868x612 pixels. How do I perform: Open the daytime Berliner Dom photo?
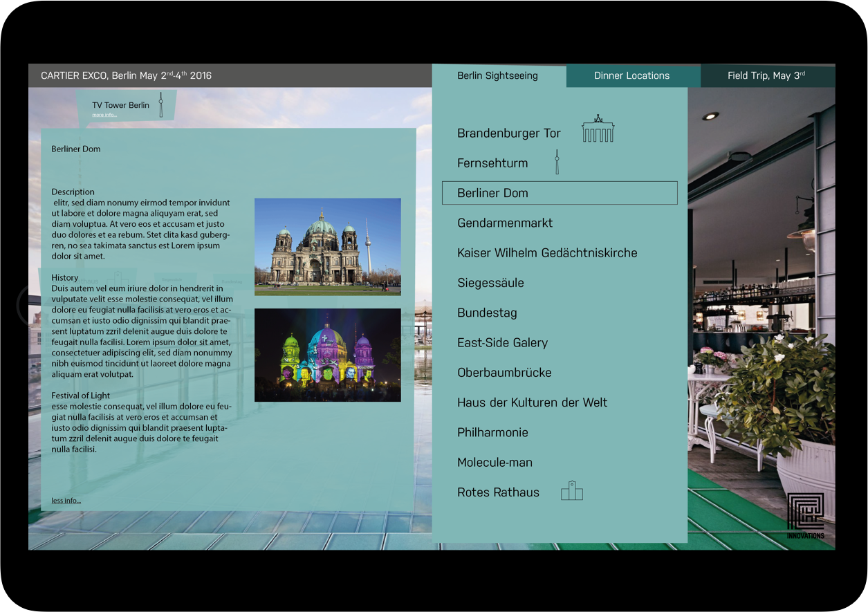pos(328,247)
